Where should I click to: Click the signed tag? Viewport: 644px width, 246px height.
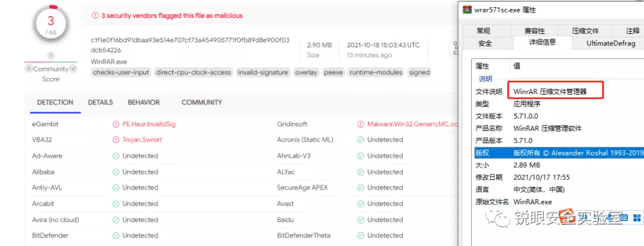click(419, 73)
